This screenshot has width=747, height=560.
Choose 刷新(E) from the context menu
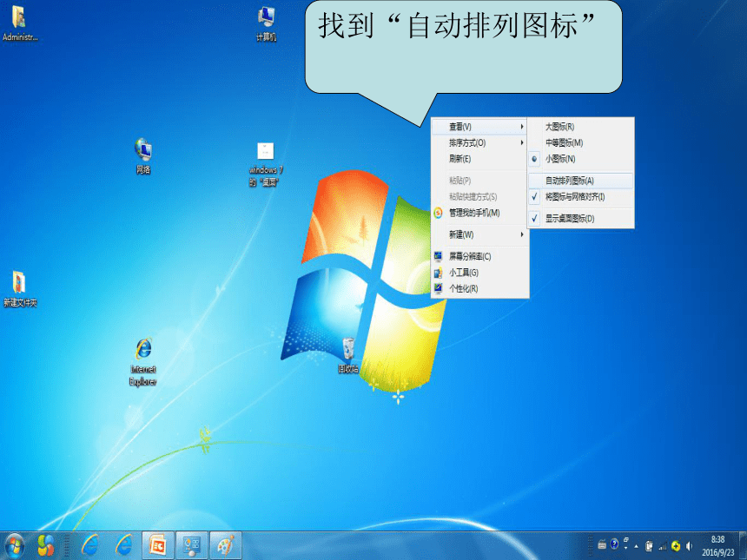(479, 159)
